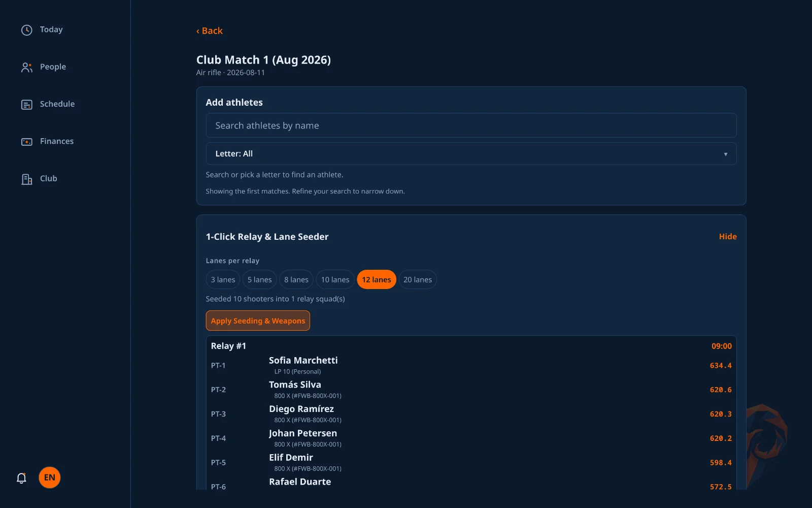Go to Today menu label
812x508 pixels.
tap(51, 29)
